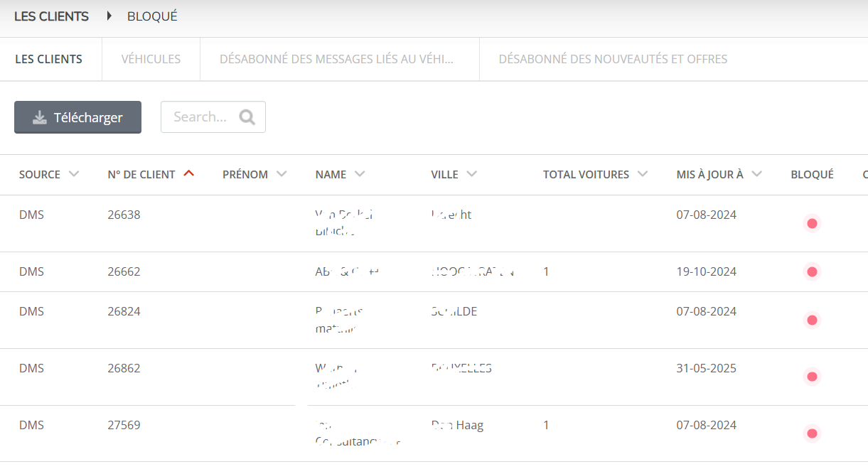Focus the Search input field

pyautogui.click(x=200, y=117)
